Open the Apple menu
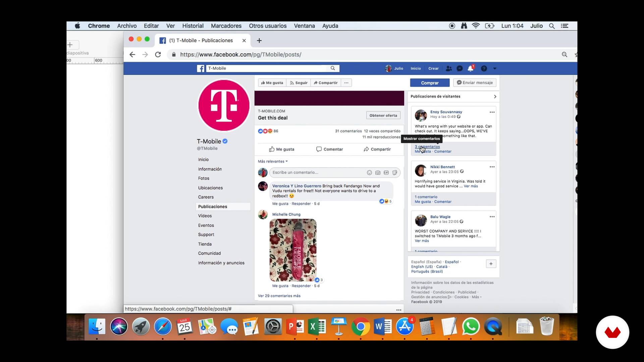Image resolution: width=644 pixels, height=362 pixels. click(77, 26)
